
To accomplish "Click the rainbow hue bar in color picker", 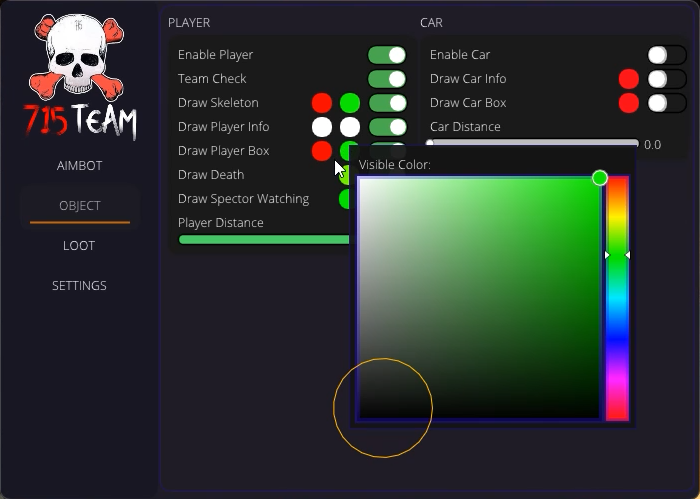I will pyautogui.click(x=617, y=300).
